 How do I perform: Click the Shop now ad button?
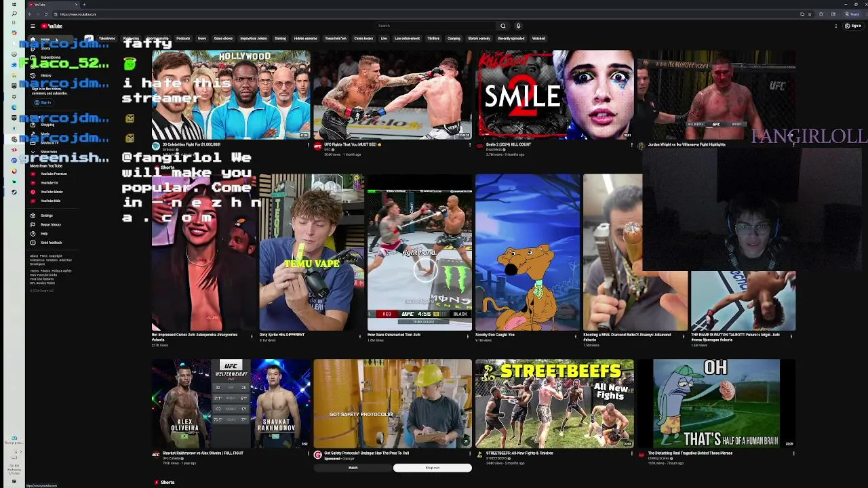pyautogui.click(x=433, y=468)
